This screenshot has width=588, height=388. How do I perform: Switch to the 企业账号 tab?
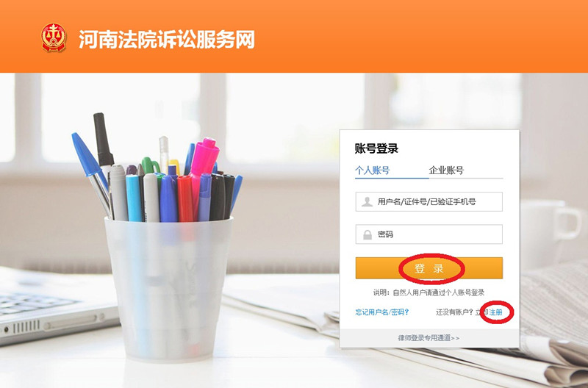pyautogui.click(x=446, y=170)
